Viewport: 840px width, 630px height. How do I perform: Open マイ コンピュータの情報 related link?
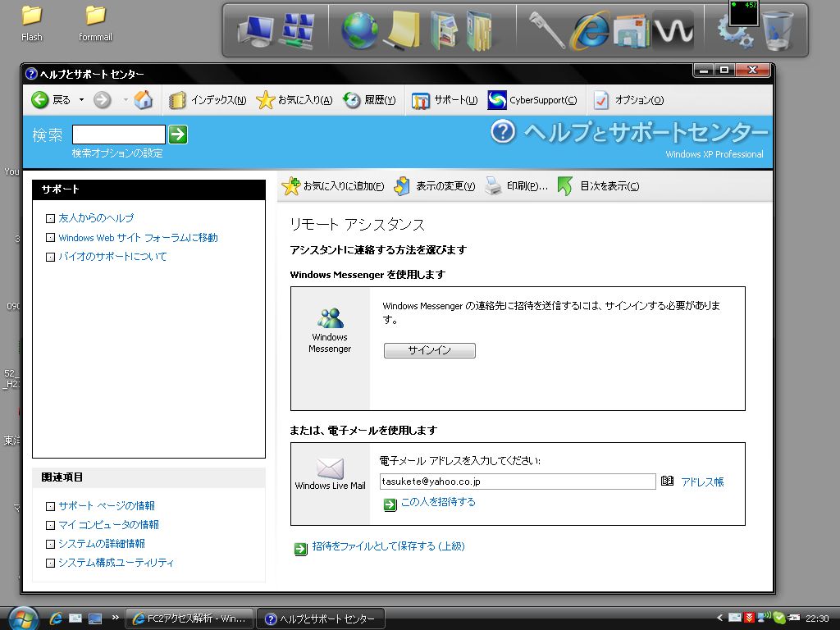[109, 524]
